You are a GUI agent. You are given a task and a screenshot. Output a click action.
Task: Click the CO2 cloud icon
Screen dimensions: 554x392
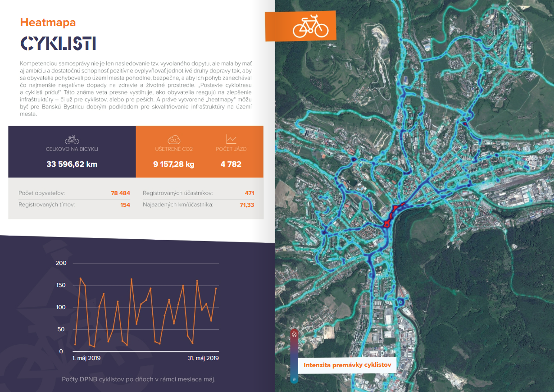coord(174,140)
